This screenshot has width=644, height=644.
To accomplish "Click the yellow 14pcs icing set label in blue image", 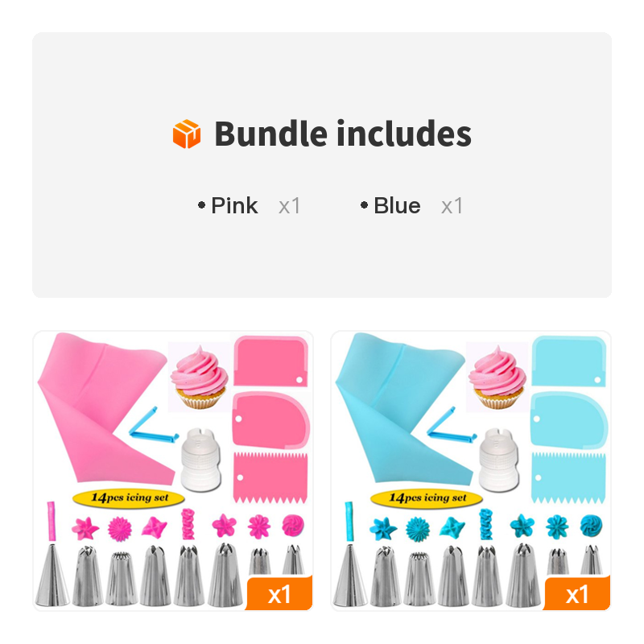I will tap(427, 498).
